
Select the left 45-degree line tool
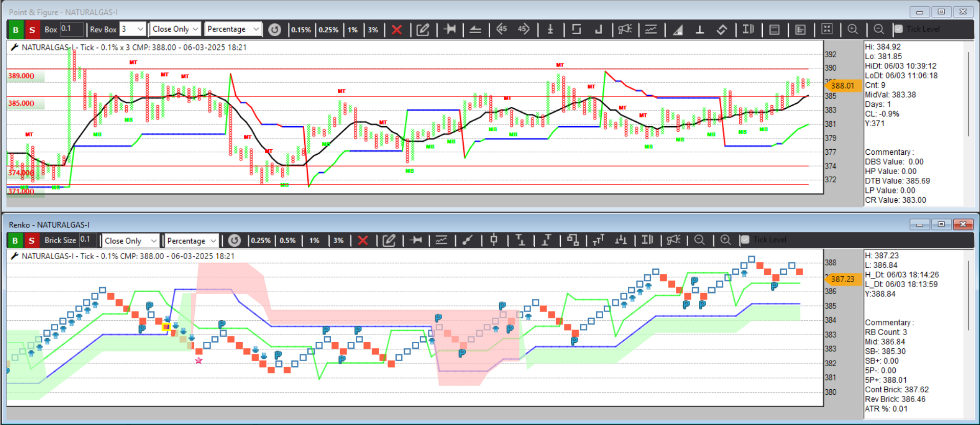502,29
